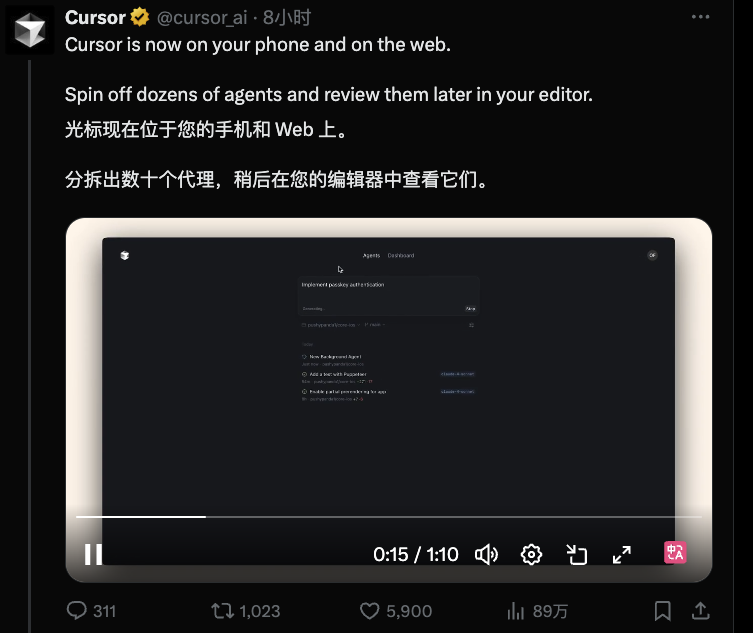Image resolution: width=753 pixels, height=633 pixels.
Task: Open video settings gear icon
Action: [531, 555]
